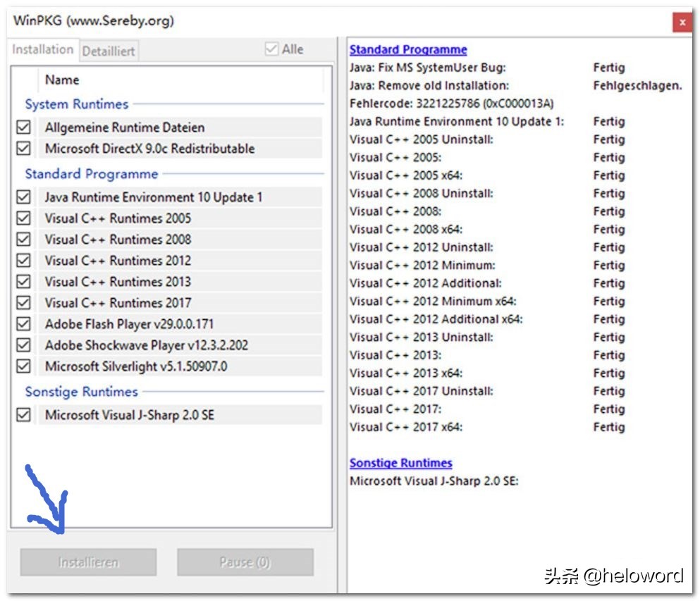Viewport: 700px width, 601px height.
Task: Disable Visual C++ Runtimes 2005 checkbox
Action: 24,218
